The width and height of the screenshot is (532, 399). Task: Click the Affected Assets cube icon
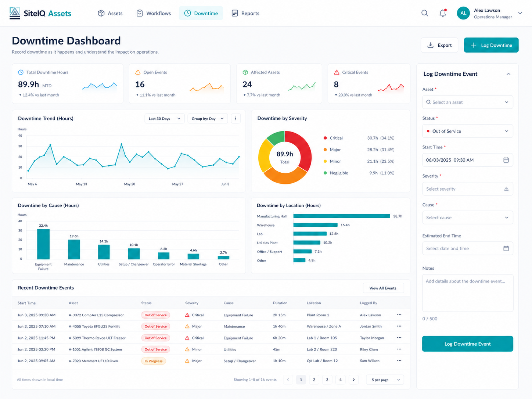point(245,72)
